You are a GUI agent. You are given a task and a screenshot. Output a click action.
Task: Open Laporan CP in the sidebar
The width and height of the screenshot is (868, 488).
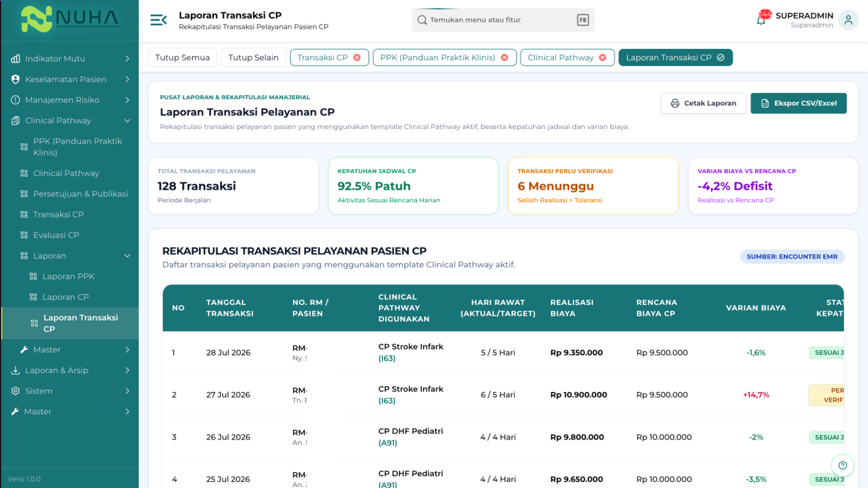(x=65, y=297)
